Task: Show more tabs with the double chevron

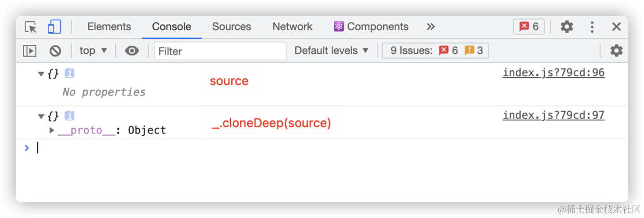Action: click(431, 27)
